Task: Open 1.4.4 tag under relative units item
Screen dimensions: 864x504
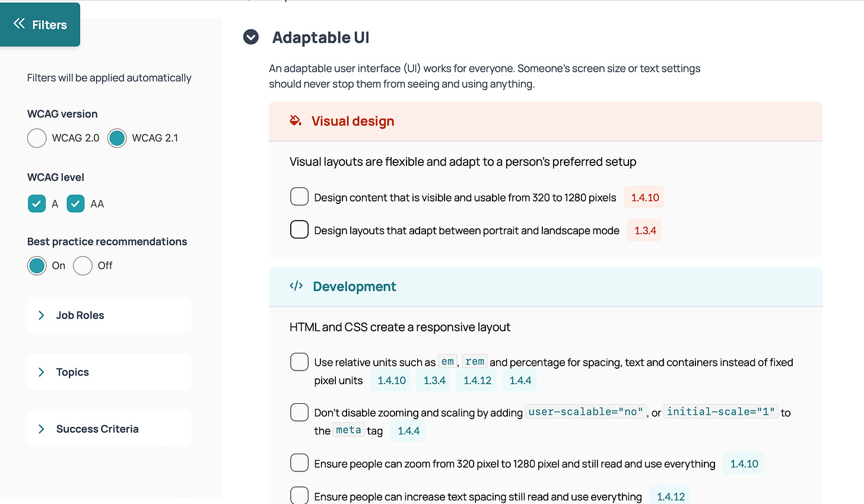Action: (x=520, y=381)
